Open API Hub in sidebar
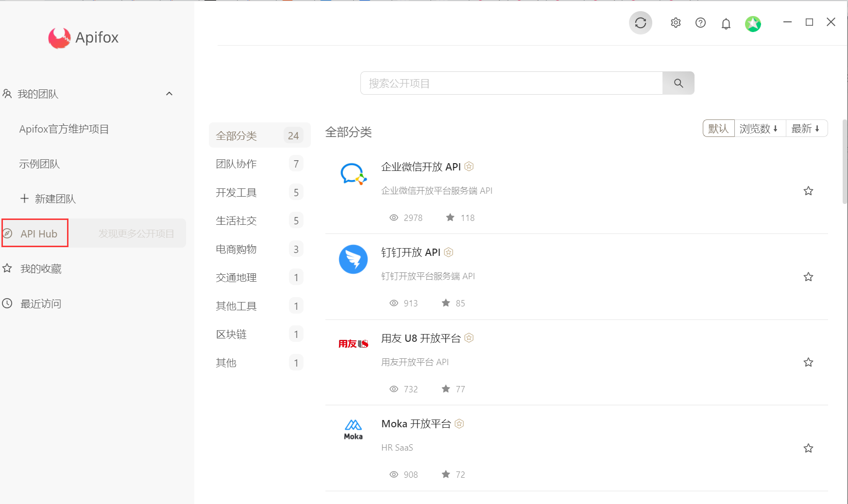Viewport: 848px width, 504px height. [93, 233]
